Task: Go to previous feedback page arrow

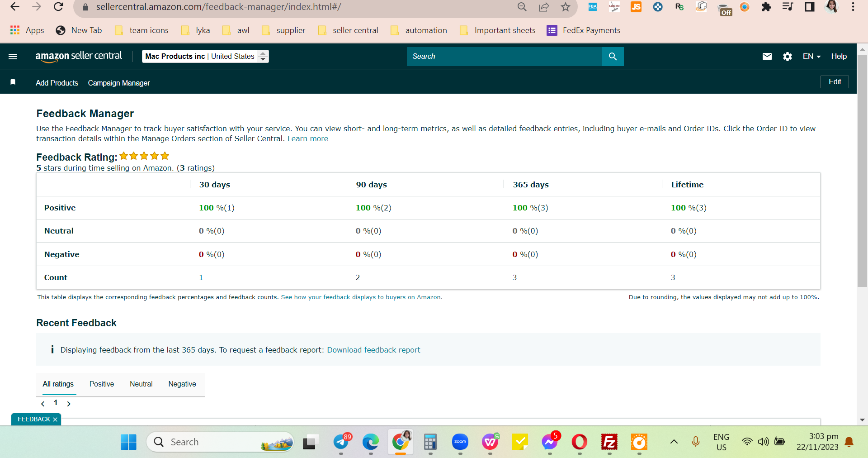Action: click(x=43, y=404)
